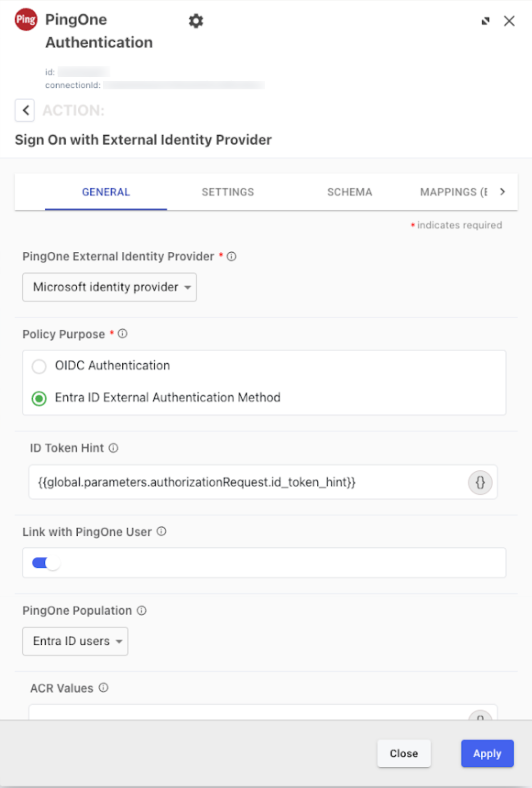
Task: Click the back arrow beside ACTION
Action: pos(25,111)
